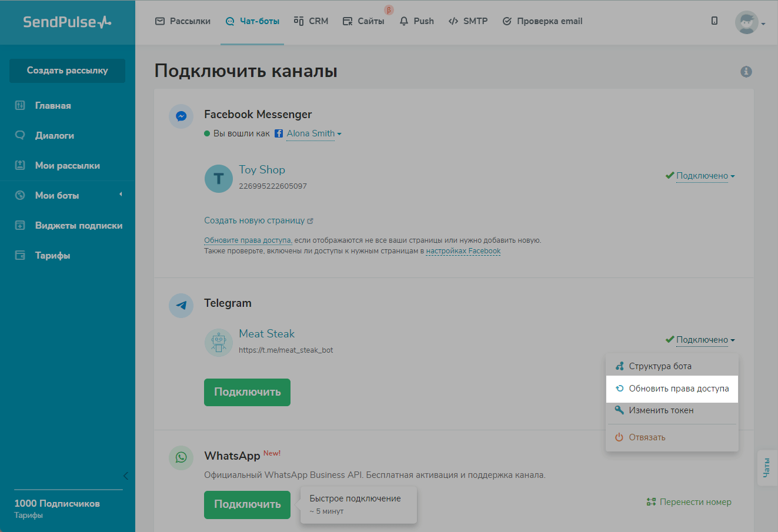Click the Meat Steak bot avatar
The image size is (778, 532).
point(219,343)
